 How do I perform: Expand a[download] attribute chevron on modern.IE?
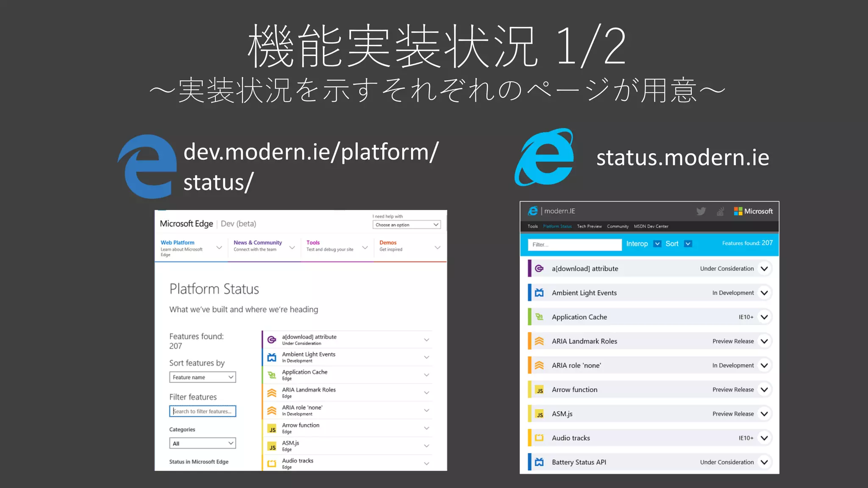764,269
